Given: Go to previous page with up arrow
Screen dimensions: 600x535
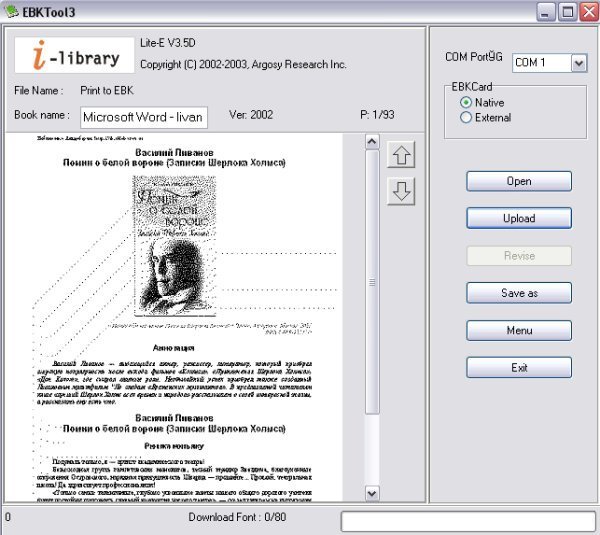Looking at the screenshot, I should (x=401, y=155).
